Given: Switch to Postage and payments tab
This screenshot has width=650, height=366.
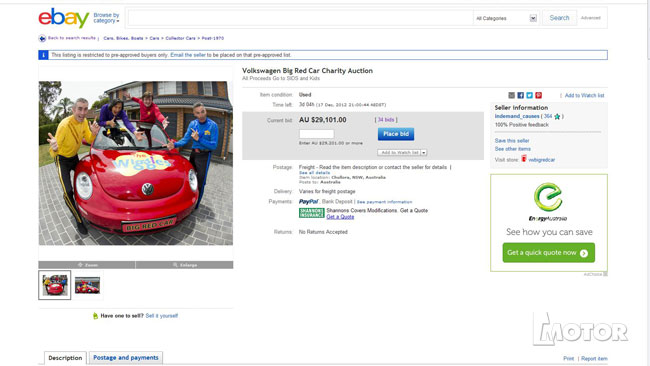Looking at the screenshot, I should point(126,358).
